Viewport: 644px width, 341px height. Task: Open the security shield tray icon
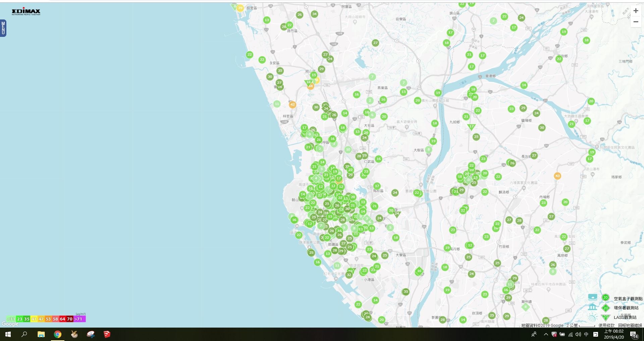click(x=554, y=334)
